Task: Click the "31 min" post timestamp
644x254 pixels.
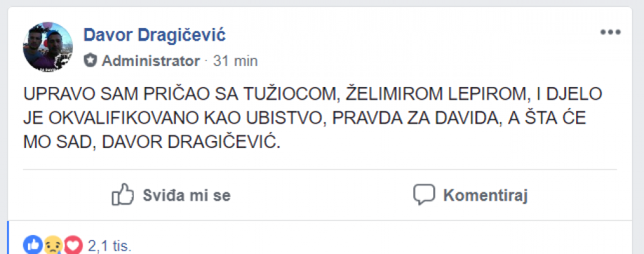Action: [235, 61]
